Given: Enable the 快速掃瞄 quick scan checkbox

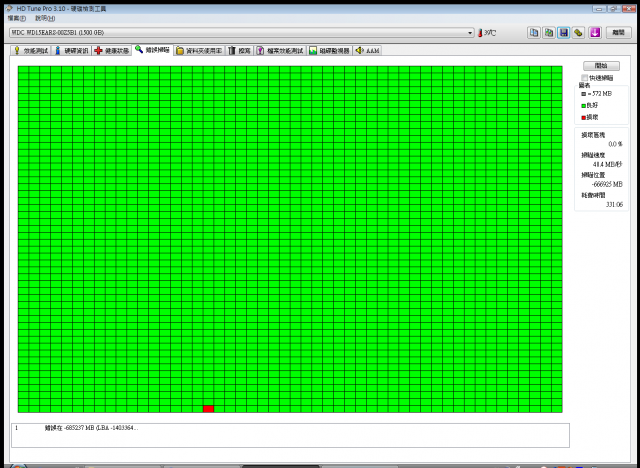Looking at the screenshot, I should (584, 78).
